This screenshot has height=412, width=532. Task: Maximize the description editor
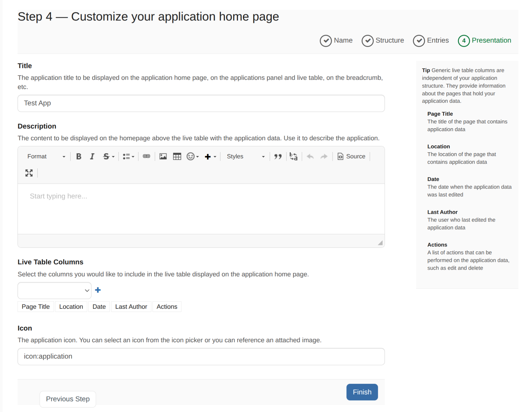click(29, 173)
